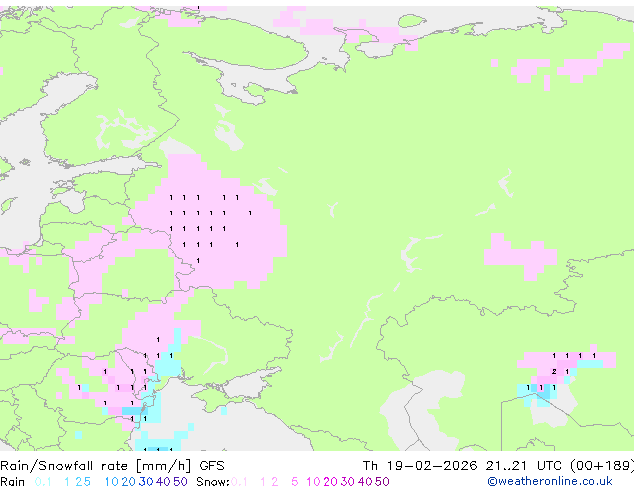Click the '2' snowfall value on the map
The width and height of the screenshot is (634, 490).
(554, 372)
